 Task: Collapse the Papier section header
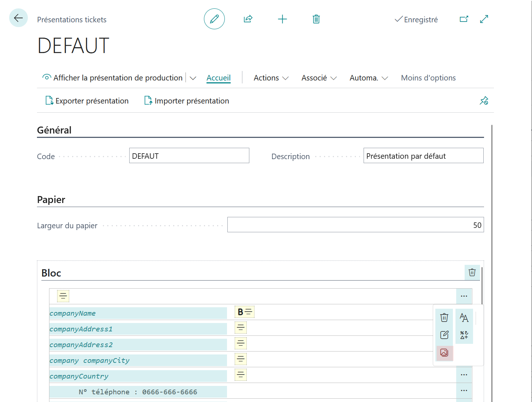[x=51, y=200]
